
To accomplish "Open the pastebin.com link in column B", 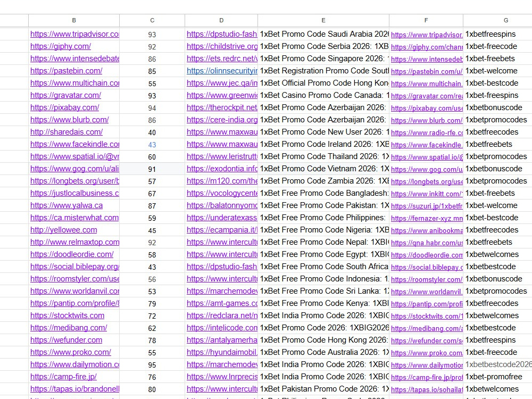I will (x=66, y=71).
